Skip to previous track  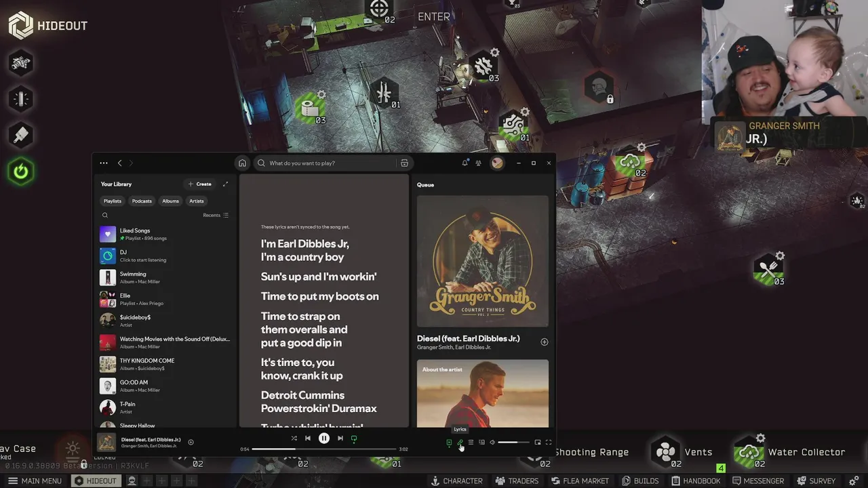point(308,439)
